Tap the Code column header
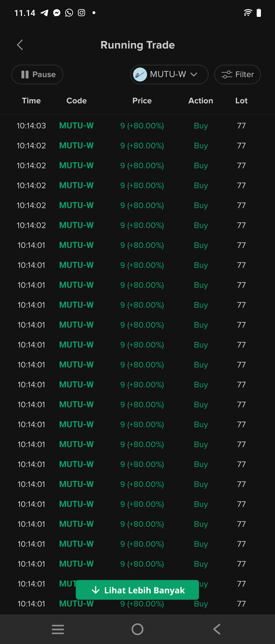The image size is (275, 644). coord(76,101)
